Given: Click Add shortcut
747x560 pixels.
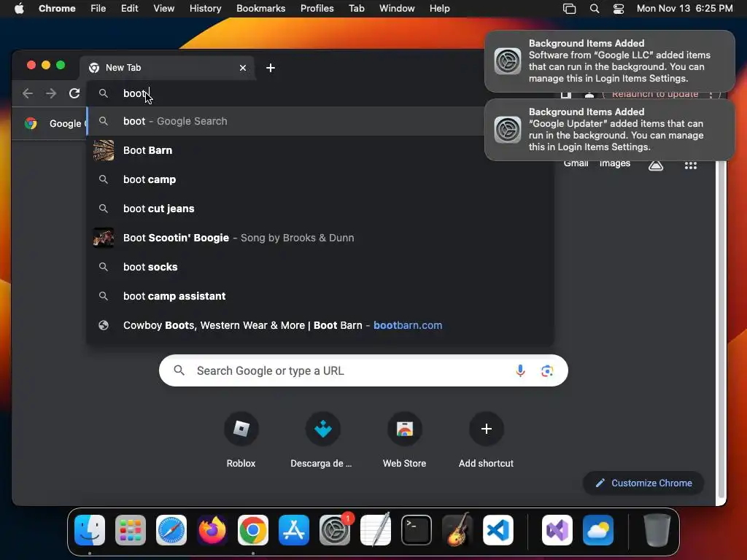Looking at the screenshot, I should tap(486, 440).
